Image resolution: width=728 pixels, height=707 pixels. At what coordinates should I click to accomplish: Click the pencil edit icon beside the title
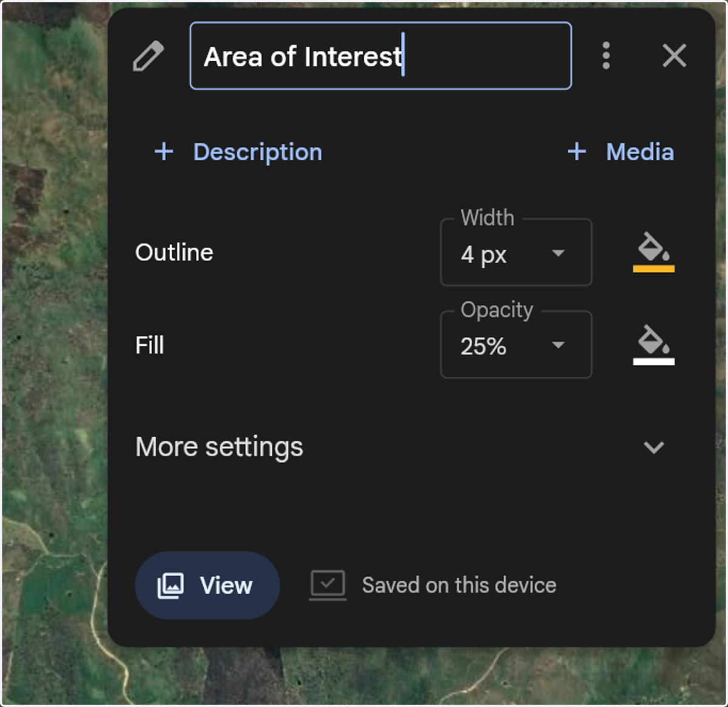(x=149, y=56)
